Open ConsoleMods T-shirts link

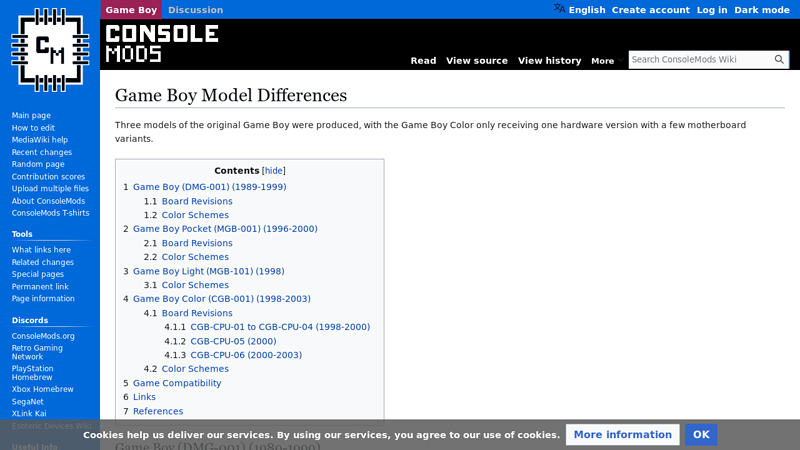[51, 213]
